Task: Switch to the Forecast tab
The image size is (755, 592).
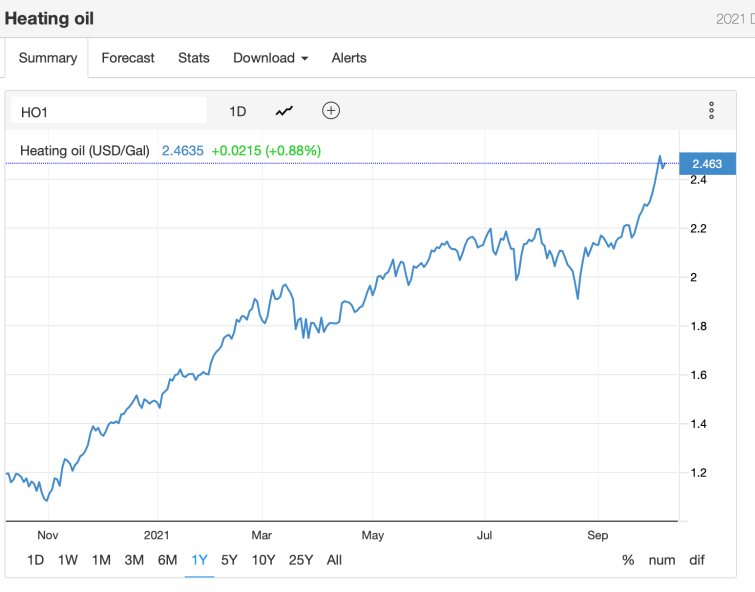Action: click(128, 58)
